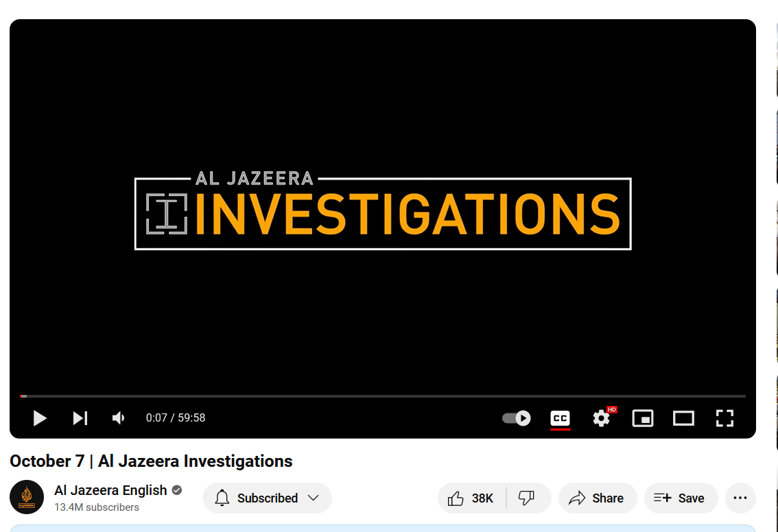Expand the Subscribed notification dropdown
Screen dimensions: 778x532
267,498
